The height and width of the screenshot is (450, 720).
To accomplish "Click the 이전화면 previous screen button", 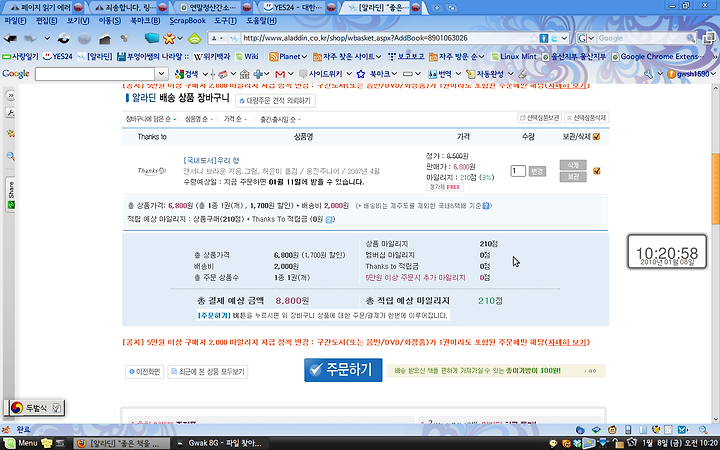I will point(145,371).
